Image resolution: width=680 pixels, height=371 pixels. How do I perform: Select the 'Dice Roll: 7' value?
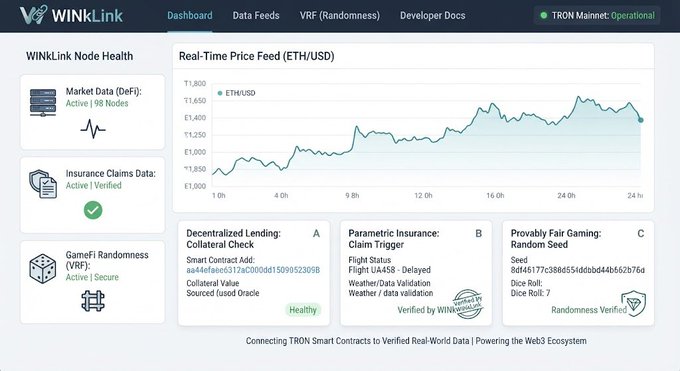[530, 293]
